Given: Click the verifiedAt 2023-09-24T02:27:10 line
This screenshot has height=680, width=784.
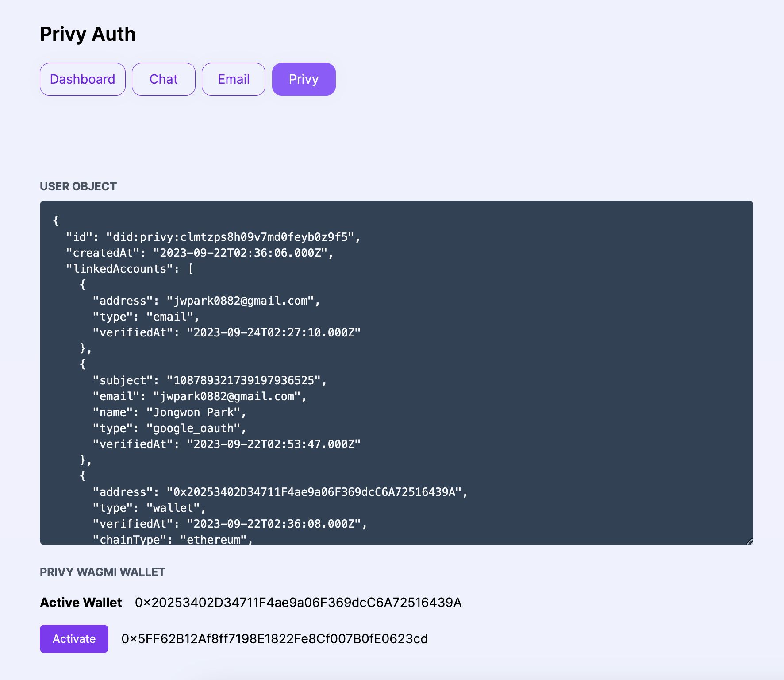Looking at the screenshot, I should (x=227, y=332).
